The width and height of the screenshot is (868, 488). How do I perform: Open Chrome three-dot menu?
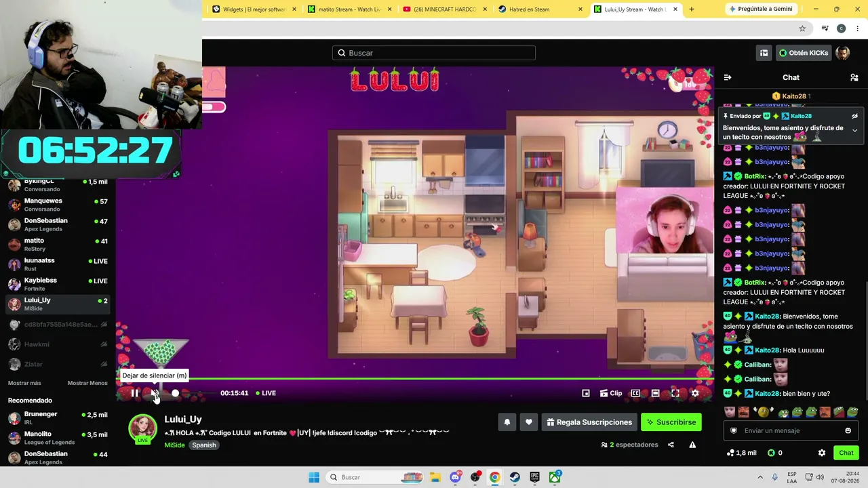tap(858, 28)
